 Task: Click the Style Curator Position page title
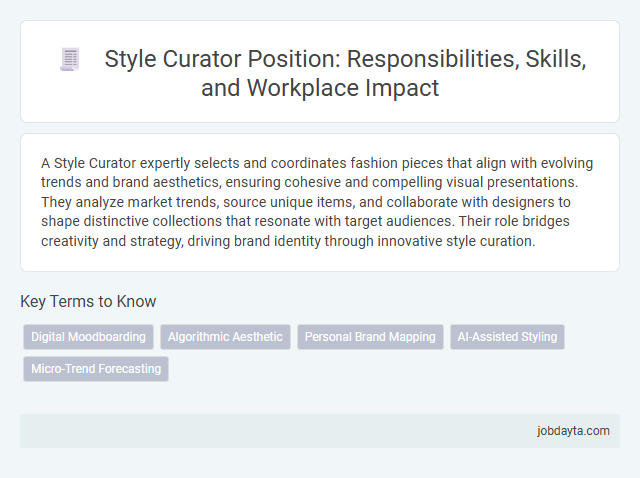(345, 73)
